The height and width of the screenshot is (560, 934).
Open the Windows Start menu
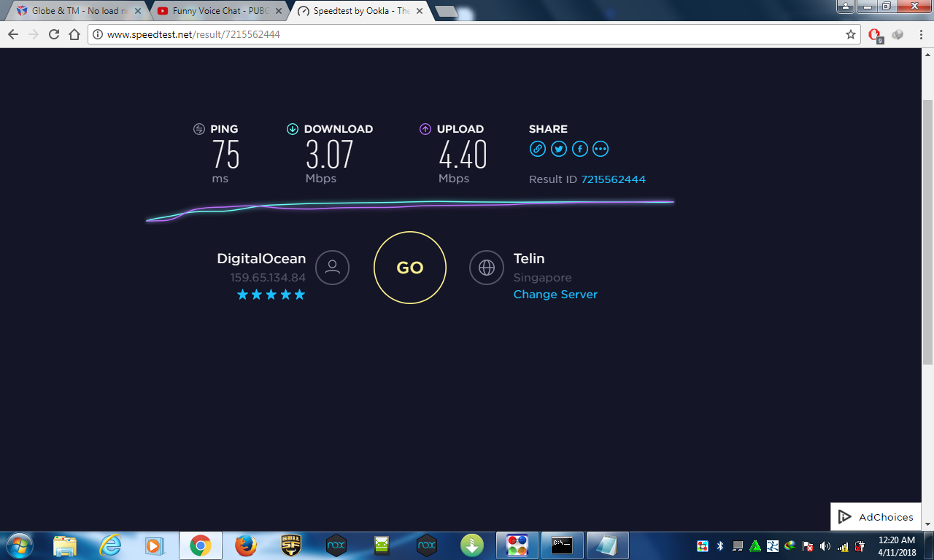(x=19, y=545)
